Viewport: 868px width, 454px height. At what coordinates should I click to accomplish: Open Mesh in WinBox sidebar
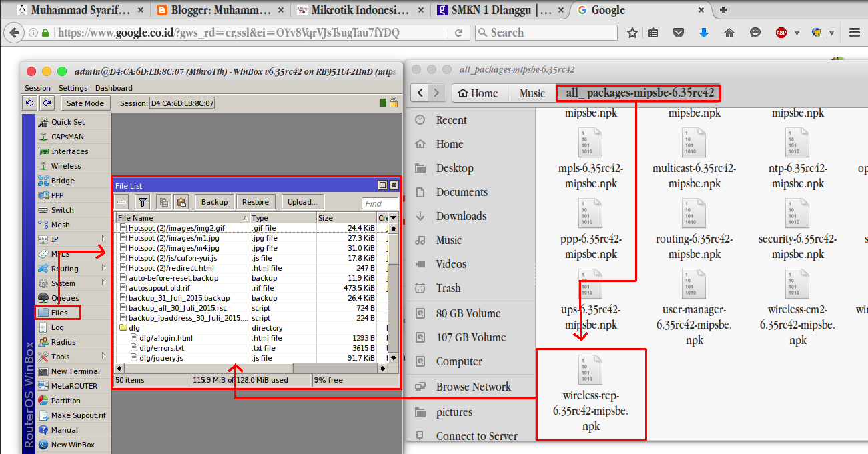(x=60, y=225)
